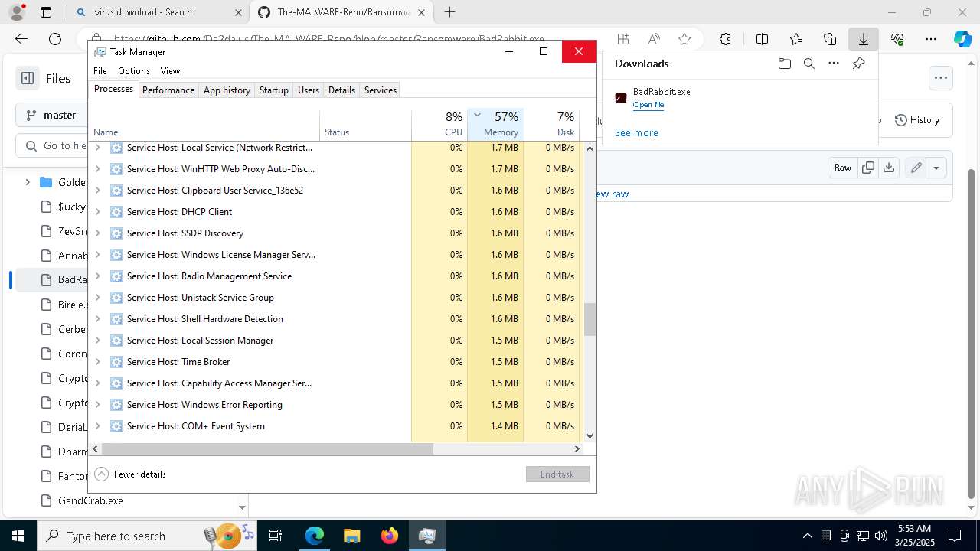This screenshot has width=980, height=551.
Task: Collapse GitHub file tree panel icon
Action: pos(28,78)
